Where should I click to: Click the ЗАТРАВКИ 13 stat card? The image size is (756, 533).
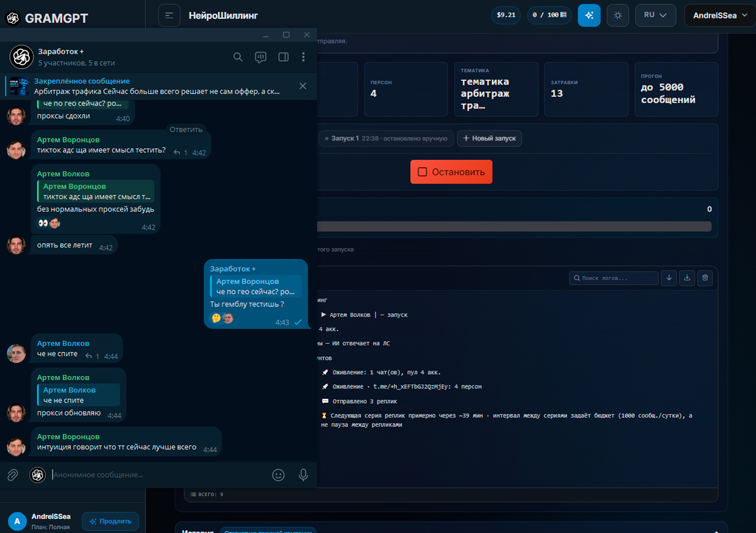586,89
